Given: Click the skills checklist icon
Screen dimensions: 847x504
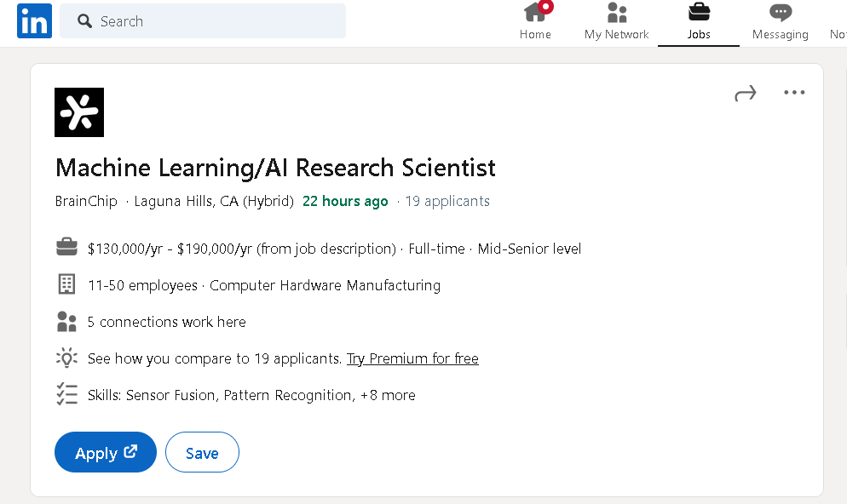Looking at the screenshot, I should pos(66,395).
